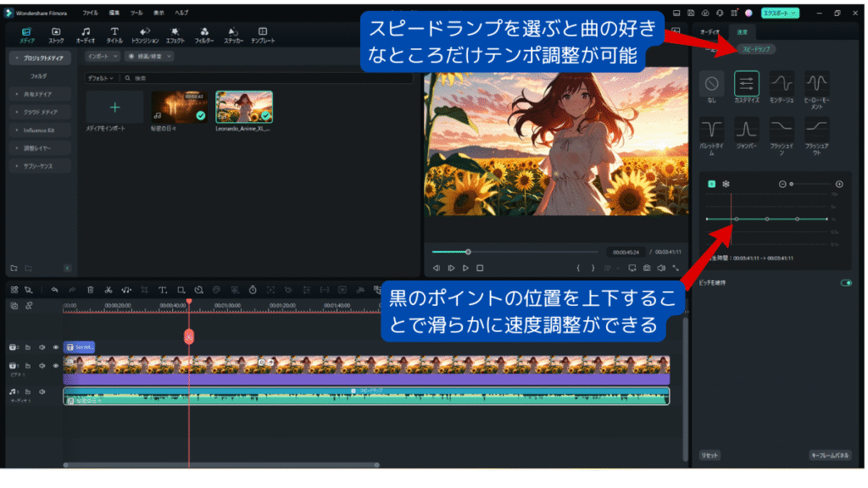Image resolution: width=868 pixels, height=488 pixels.
Task: Open the インポート (Import) dropdown
Action: [103, 57]
